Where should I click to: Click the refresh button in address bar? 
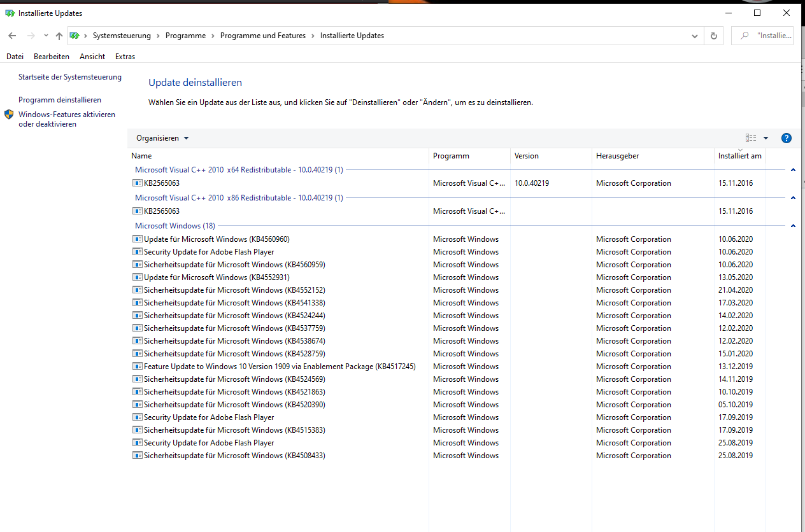(x=713, y=36)
